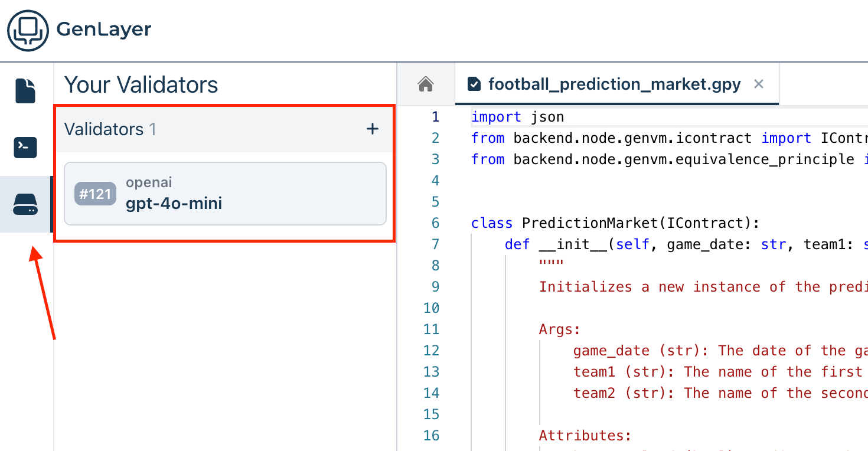Open the gpt-4o-mini validator card

(x=225, y=194)
